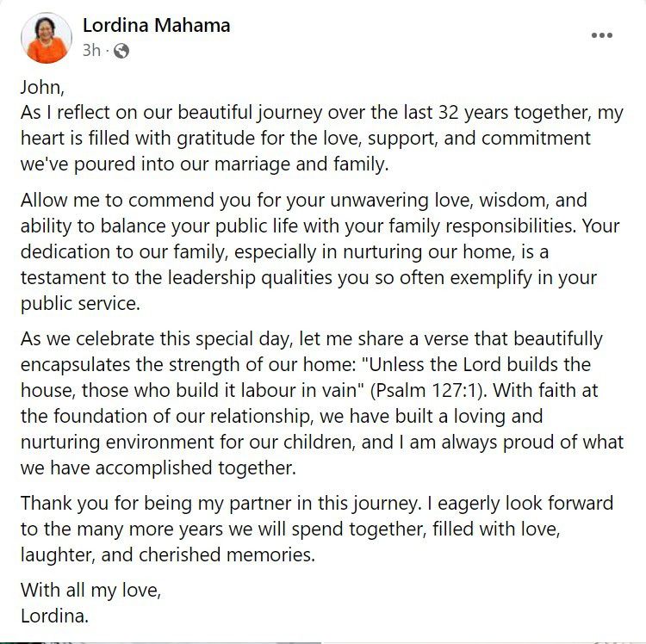The height and width of the screenshot is (644, 646).
Task: Click the "John," greeting line
Action: (x=42, y=87)
